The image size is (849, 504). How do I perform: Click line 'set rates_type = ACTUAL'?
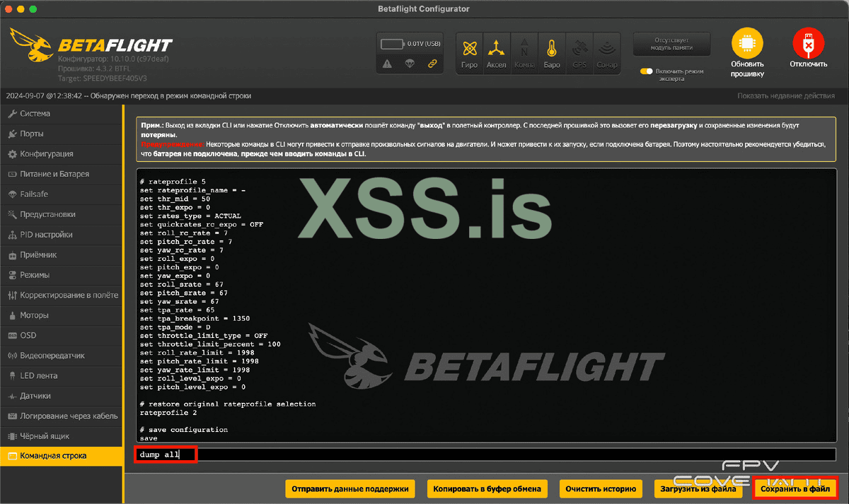click(x=190, y=216)
